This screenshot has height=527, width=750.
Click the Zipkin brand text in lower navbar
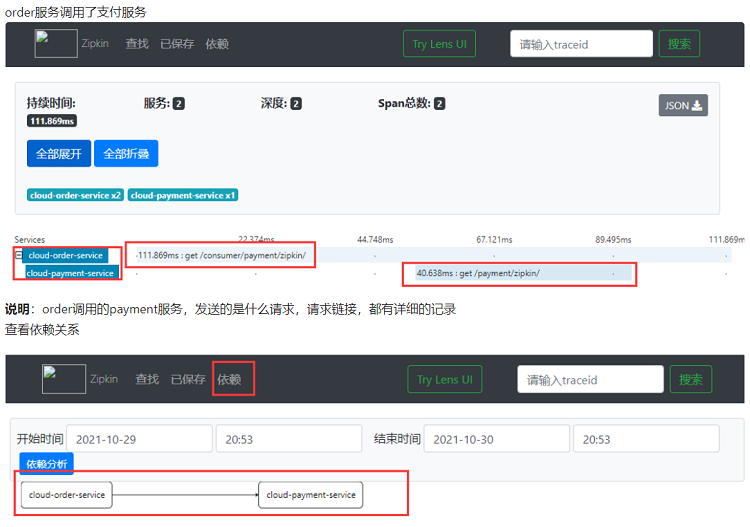(104, 379)
